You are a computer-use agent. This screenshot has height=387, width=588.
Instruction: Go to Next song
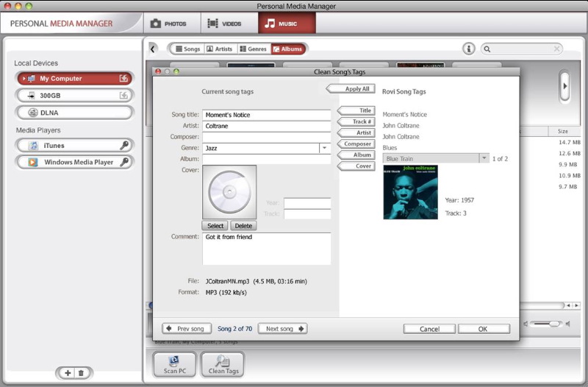284,329
